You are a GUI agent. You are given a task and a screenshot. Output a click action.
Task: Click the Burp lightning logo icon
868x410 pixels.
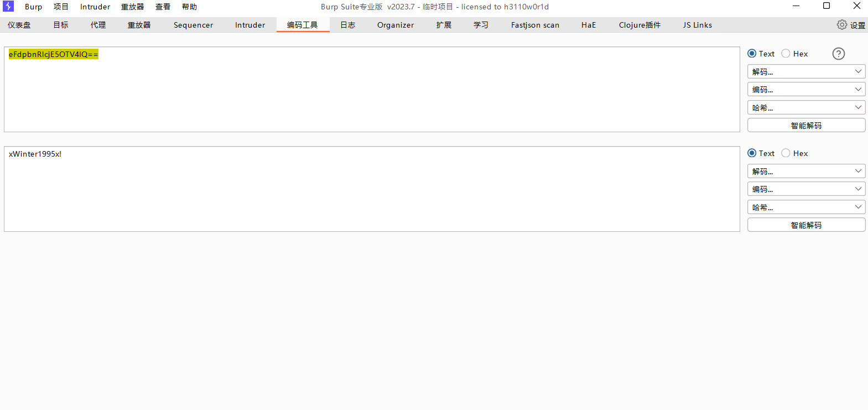coord(8,6)
